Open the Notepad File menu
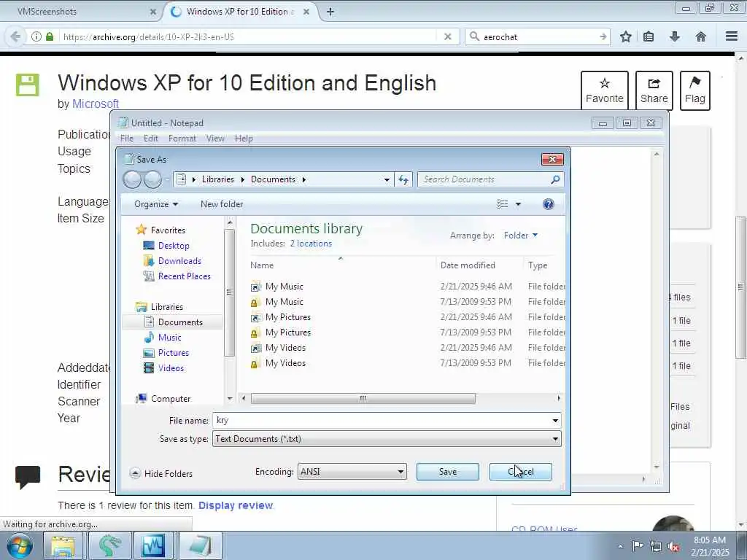The width and height of the screenshot is (747, 560). point(127,139)
